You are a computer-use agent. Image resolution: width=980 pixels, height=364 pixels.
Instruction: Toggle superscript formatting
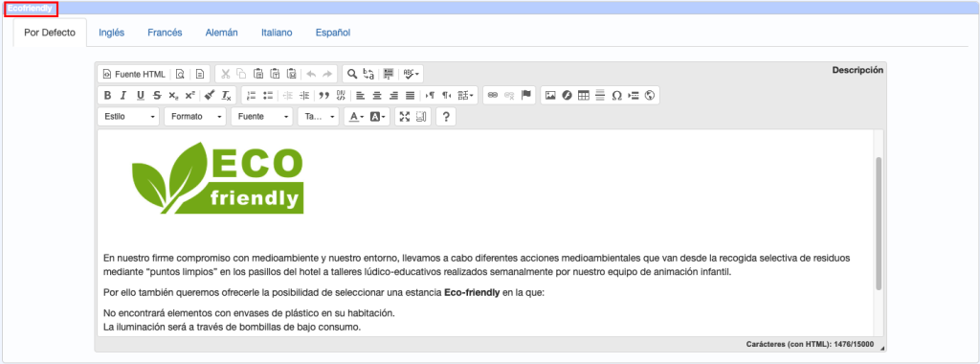pyautogui.click(x=189, y=95)
